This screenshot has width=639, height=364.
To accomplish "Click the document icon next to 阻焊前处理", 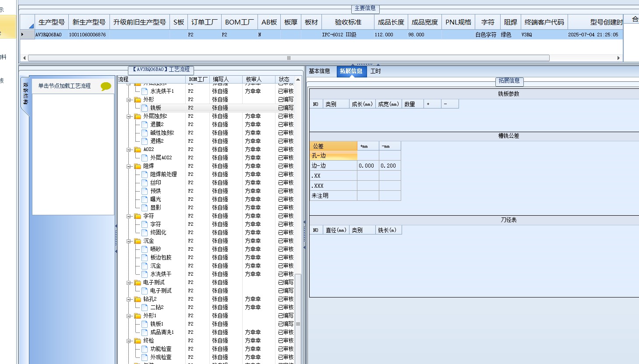I will point(145,175).
